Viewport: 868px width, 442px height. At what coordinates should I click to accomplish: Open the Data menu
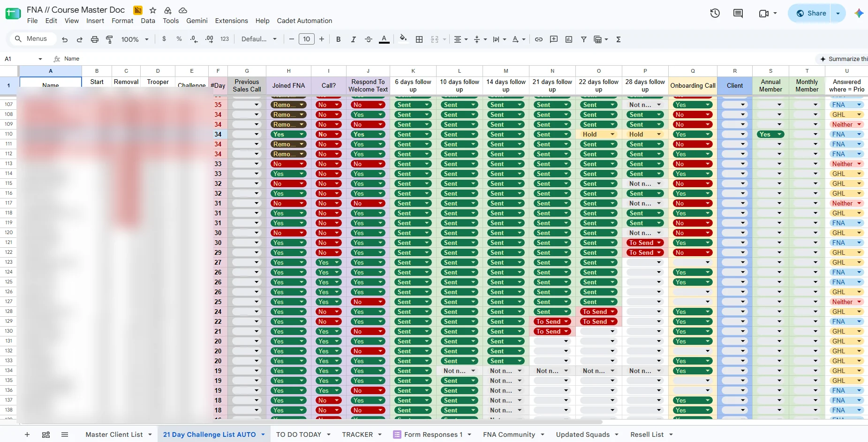point(148,21)
